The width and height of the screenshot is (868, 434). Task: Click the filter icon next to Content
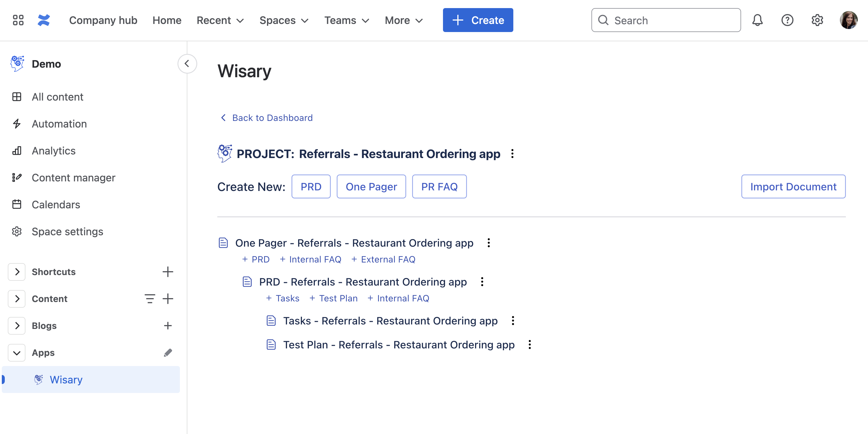150,298
